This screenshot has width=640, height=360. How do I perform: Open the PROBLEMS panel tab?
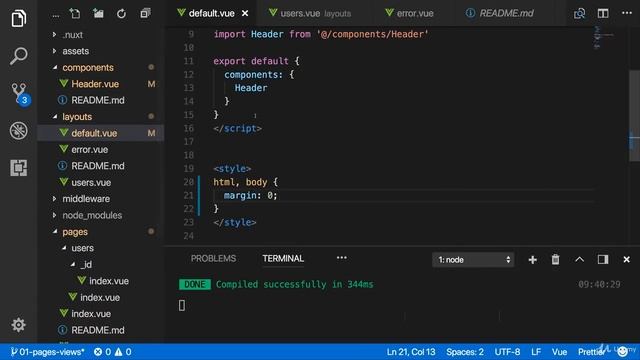pyautogui.click(x=213, y=258)
